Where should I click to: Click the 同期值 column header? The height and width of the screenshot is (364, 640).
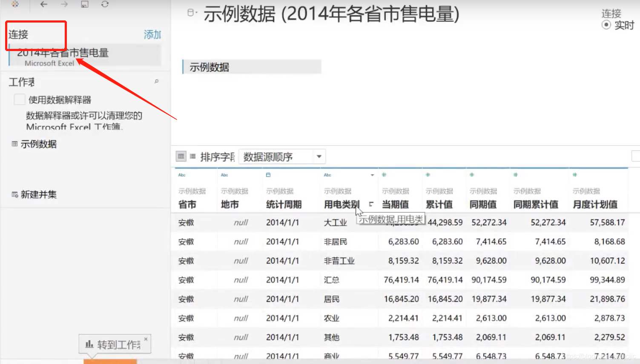pyautogui.click(x=483, y=205)
